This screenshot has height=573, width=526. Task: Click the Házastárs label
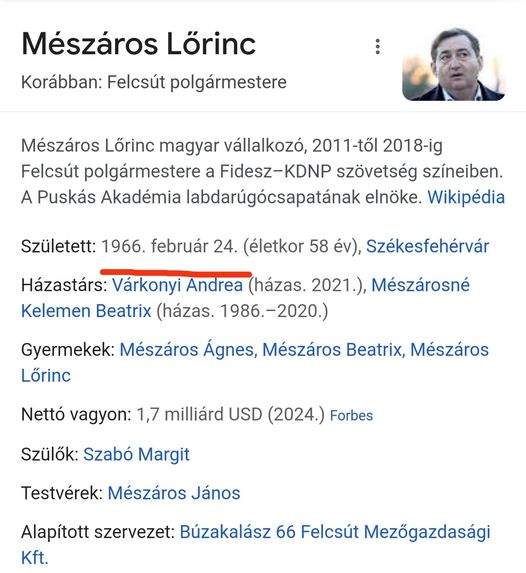64,285
